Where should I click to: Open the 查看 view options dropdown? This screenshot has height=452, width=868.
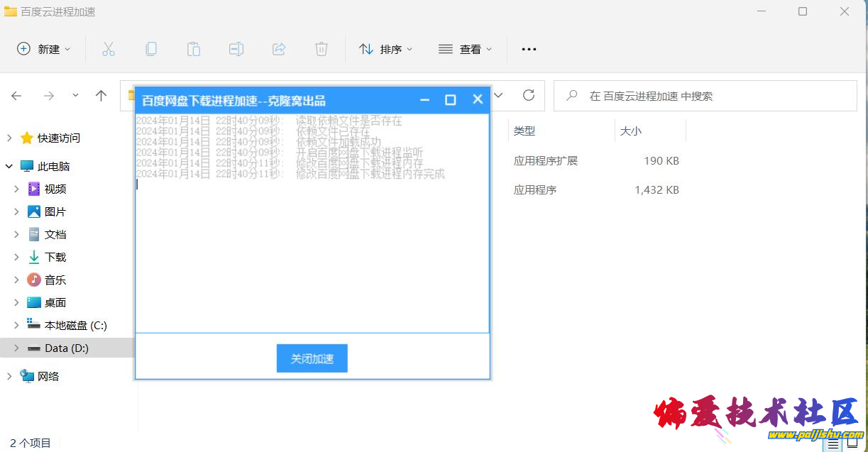point(465,48)
